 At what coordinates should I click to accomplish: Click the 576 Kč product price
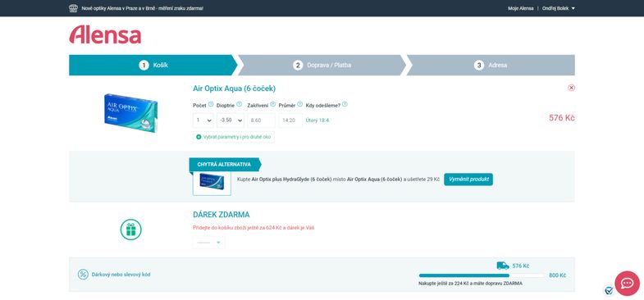(x=561, y=118)
